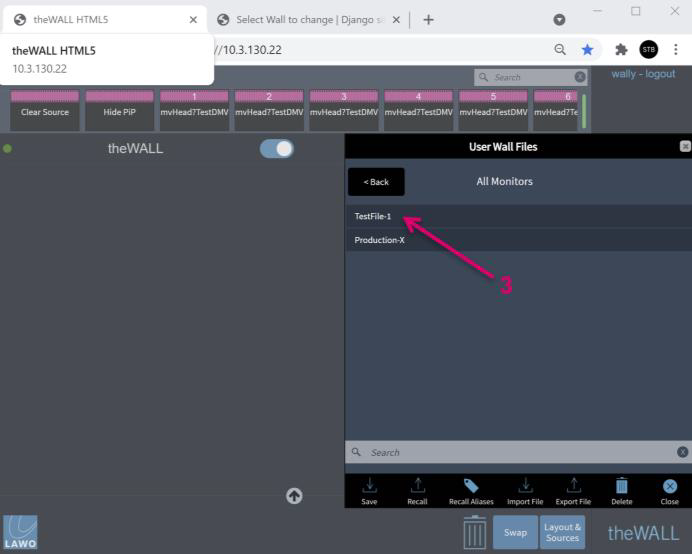
Task: Click the Delete trash icon in panel
Action: [621, 485]
